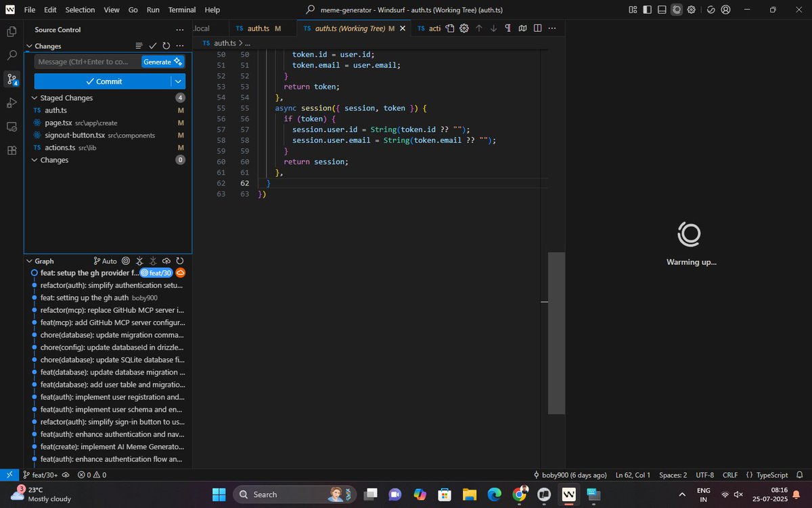This screenshot has height=508, width=812.
Task: Click the open file icon in editor toolbar
Action: click(x=449, y=28)
